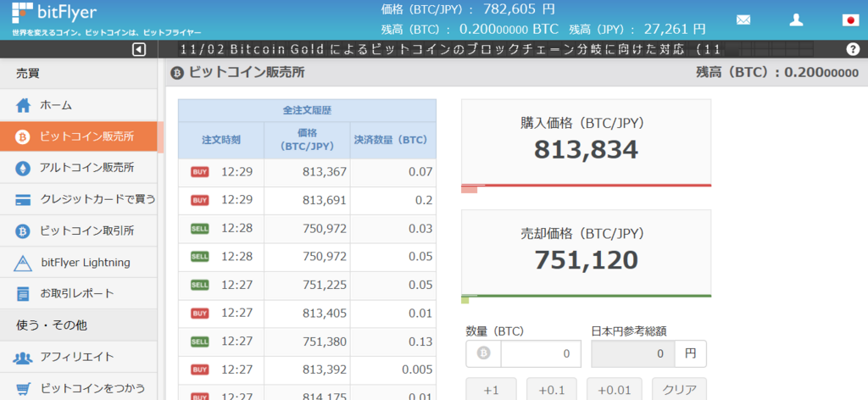Click the price cell 813,367
The width and height of the screenshot is (868, 400).
(x=307, y=172)
